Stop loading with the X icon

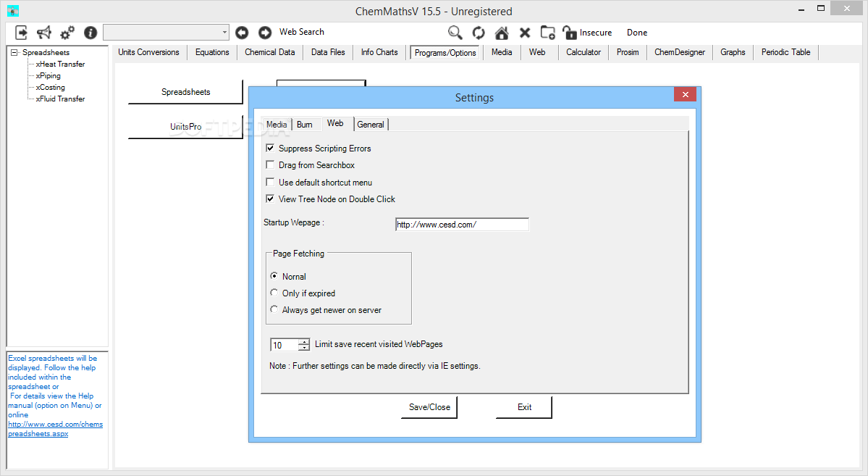[x=525, y=33]
